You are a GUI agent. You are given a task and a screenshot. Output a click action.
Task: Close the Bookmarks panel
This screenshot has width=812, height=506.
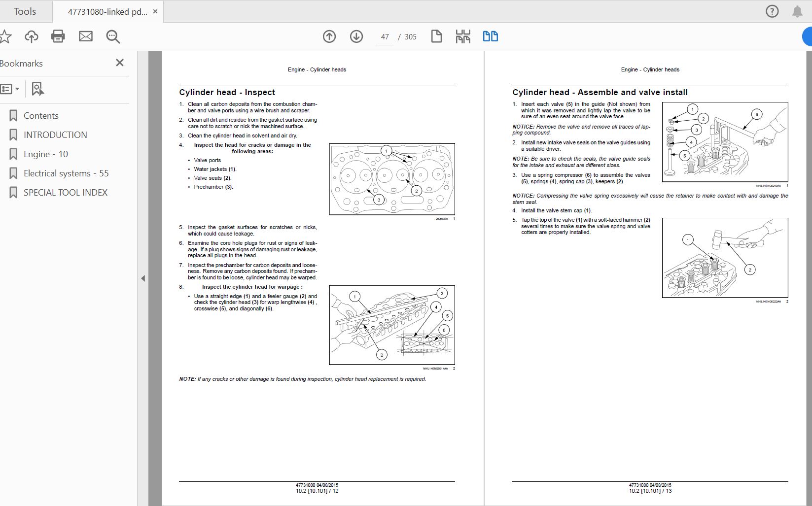[x=119, y=63]
